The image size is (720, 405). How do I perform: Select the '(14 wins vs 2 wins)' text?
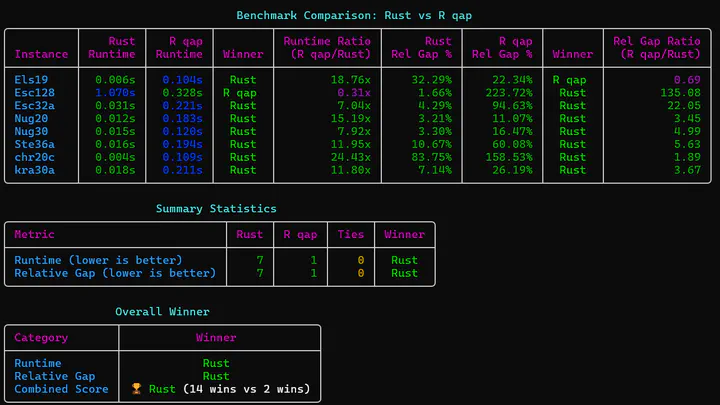coord(246,389)
